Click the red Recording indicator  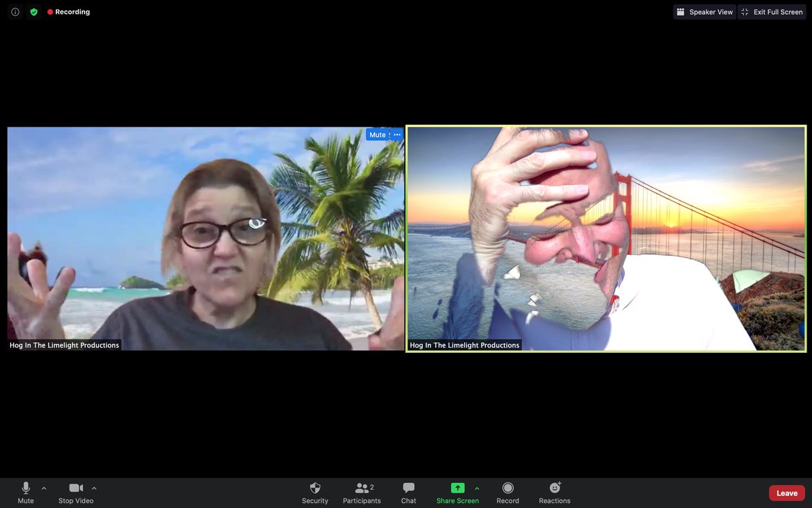pyautogui.click(x=68, y=12)
